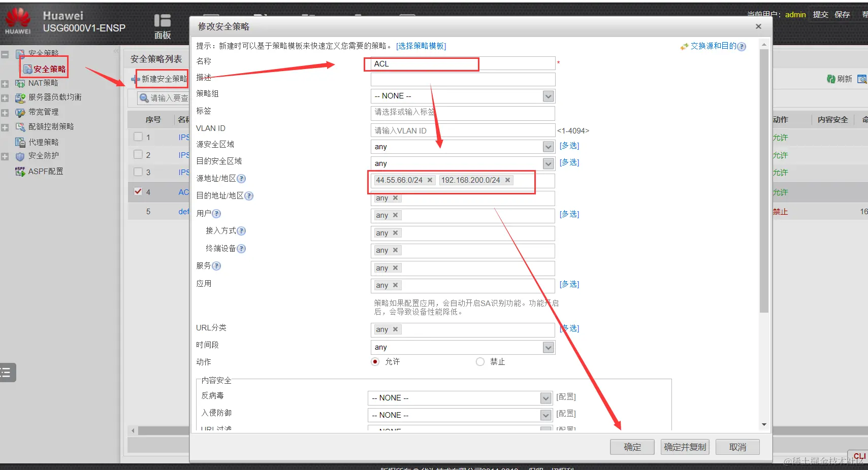Click the 名称 input field with ACL
This screenshot has width=868, height=470.
coord(463,63)
